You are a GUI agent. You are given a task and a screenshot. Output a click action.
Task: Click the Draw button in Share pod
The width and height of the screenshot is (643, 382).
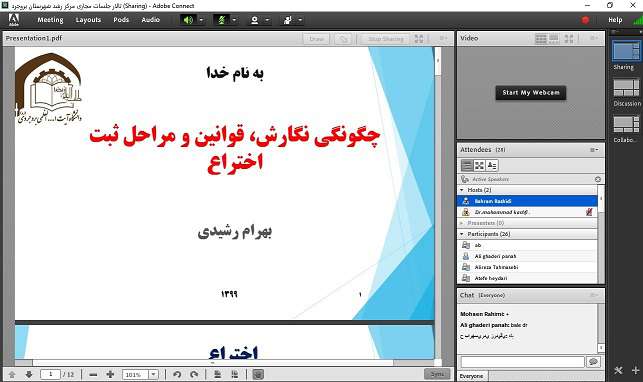point(316,39)
